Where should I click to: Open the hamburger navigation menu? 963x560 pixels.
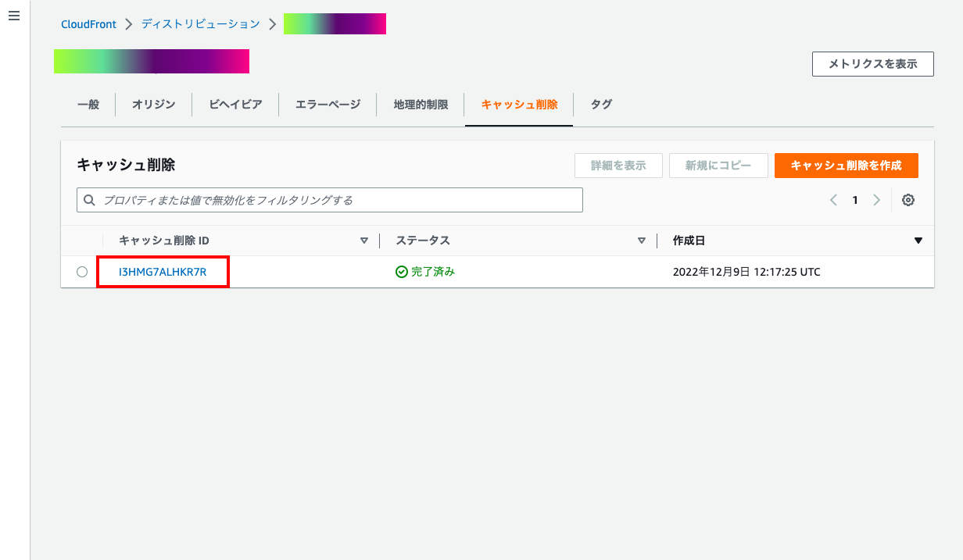coord(13,16)
